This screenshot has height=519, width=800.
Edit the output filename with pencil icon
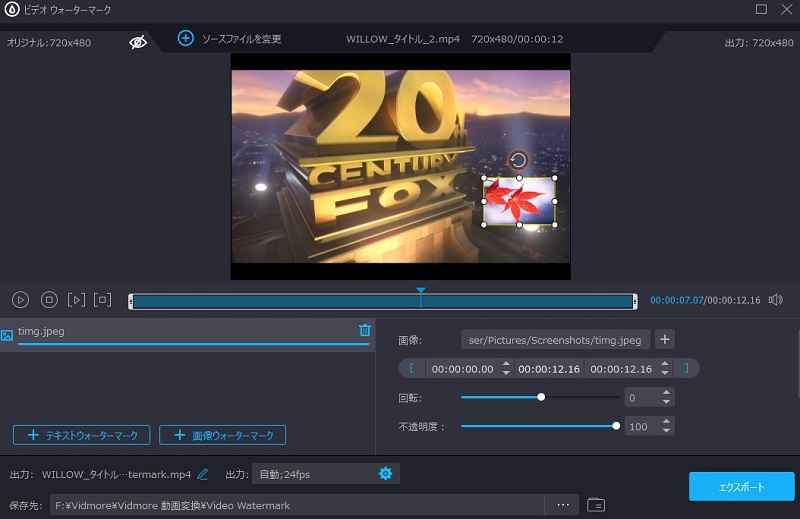203,473
